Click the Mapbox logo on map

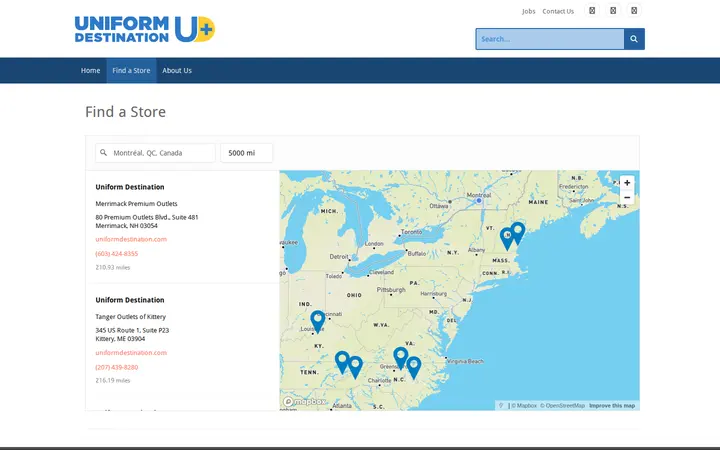tap(304, 402)
